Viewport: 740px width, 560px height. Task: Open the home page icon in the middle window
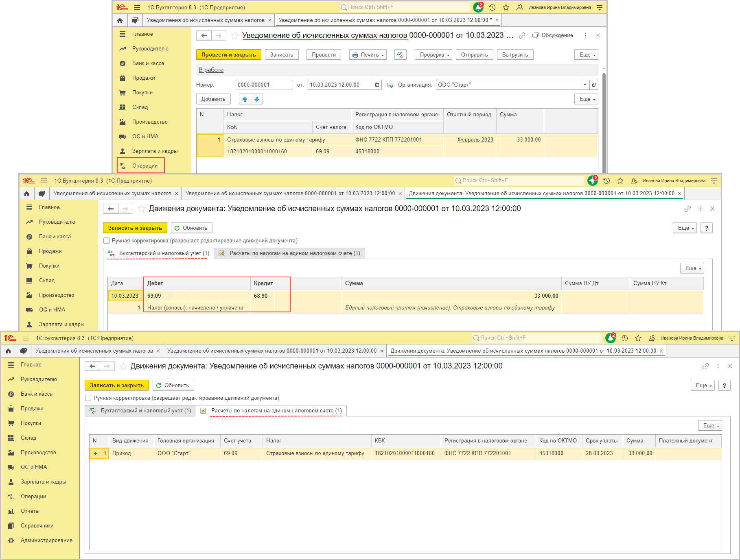click(26, 194)
